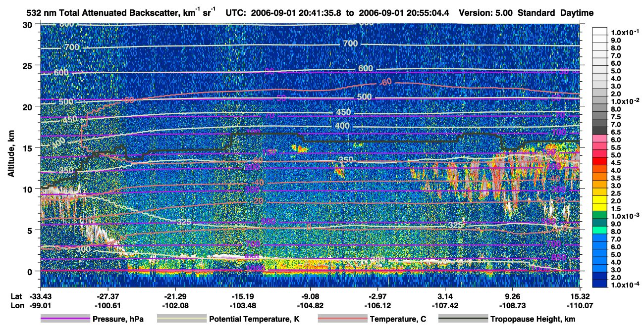The image size is (644, 330).
Task: Click the dark Tropopause Height legend line sample
Action: click(463, 319)
